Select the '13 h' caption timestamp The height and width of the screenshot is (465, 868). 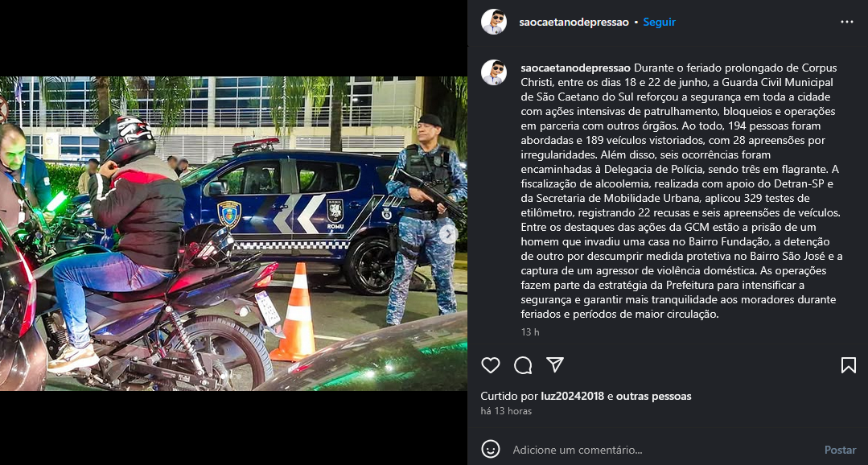point(530,332)
